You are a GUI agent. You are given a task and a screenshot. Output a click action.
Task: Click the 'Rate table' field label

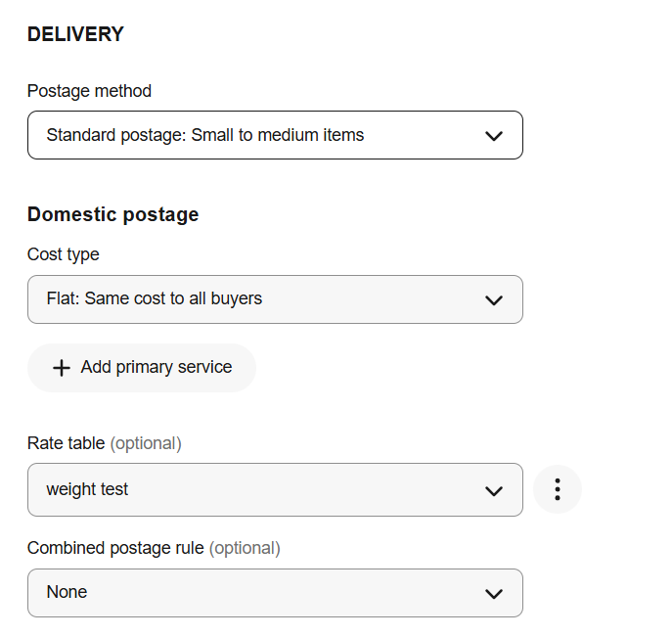click(x=67, y=443)
